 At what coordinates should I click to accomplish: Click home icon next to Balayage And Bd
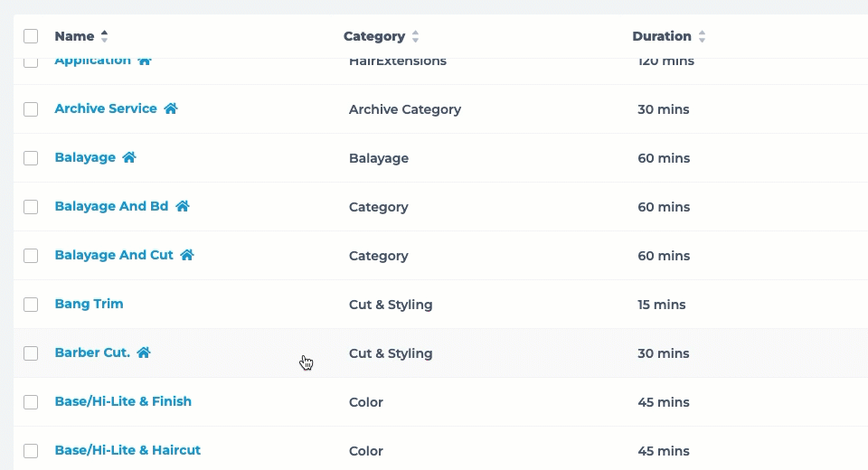(x=183, y=206)
